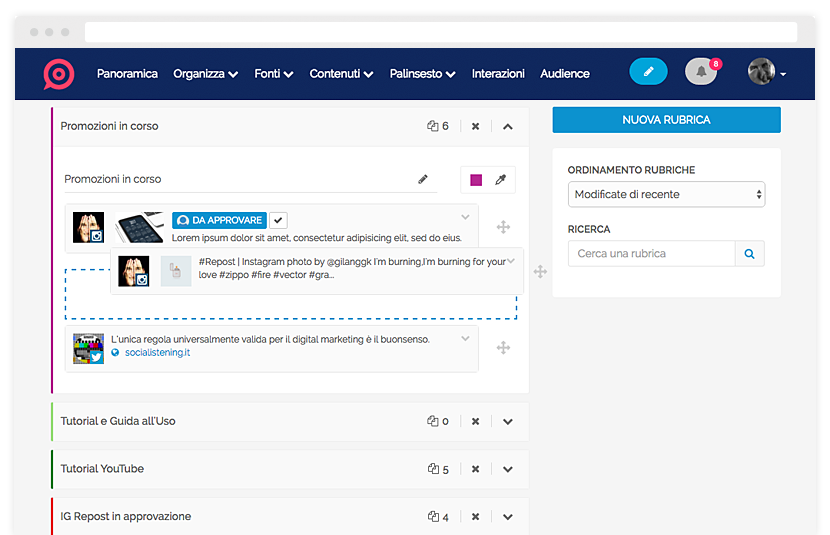Click the browser address bar
Screen dimensions: 830x535
point(441,32)
